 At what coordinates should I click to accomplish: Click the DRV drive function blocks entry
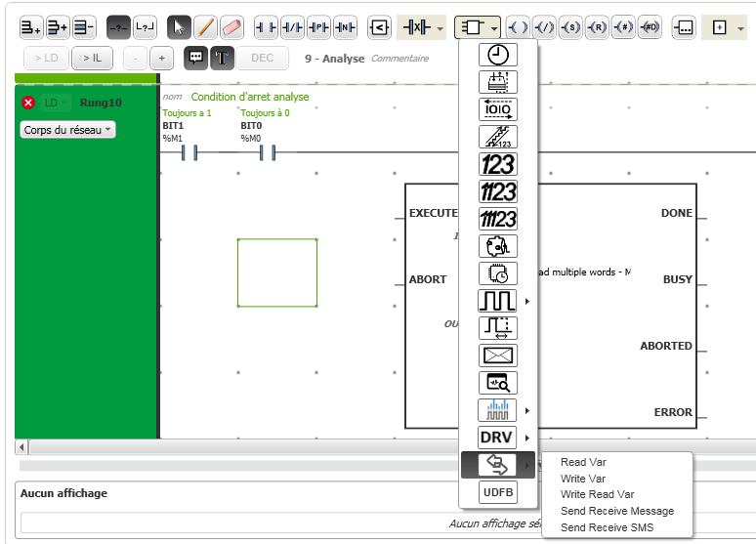[x=496, y=438]
